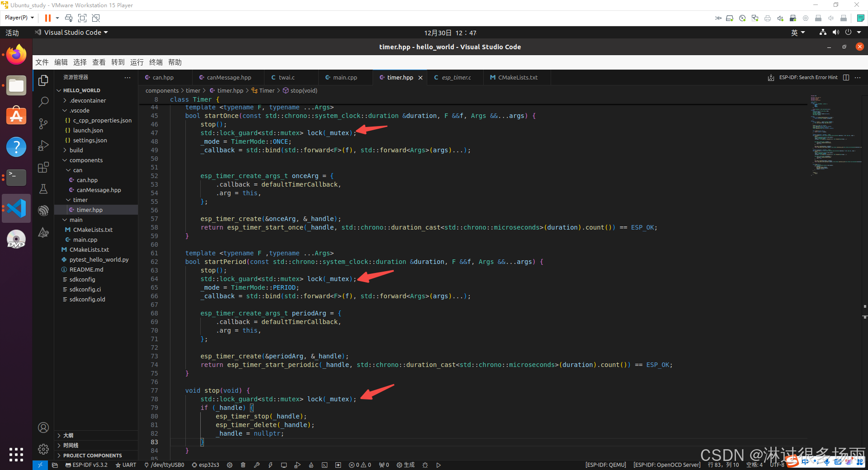Click the flash device lightning icon

point(270,465)
